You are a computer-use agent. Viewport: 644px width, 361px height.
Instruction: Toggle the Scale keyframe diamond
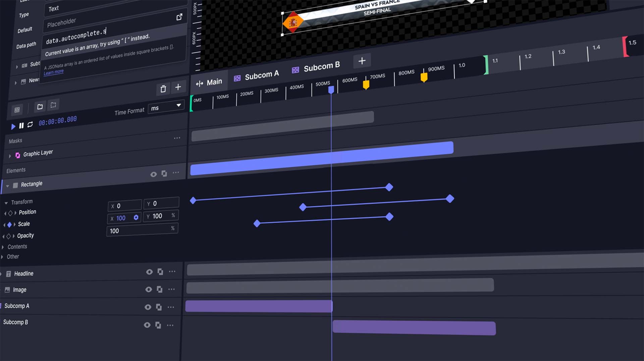tap(9, 225)
